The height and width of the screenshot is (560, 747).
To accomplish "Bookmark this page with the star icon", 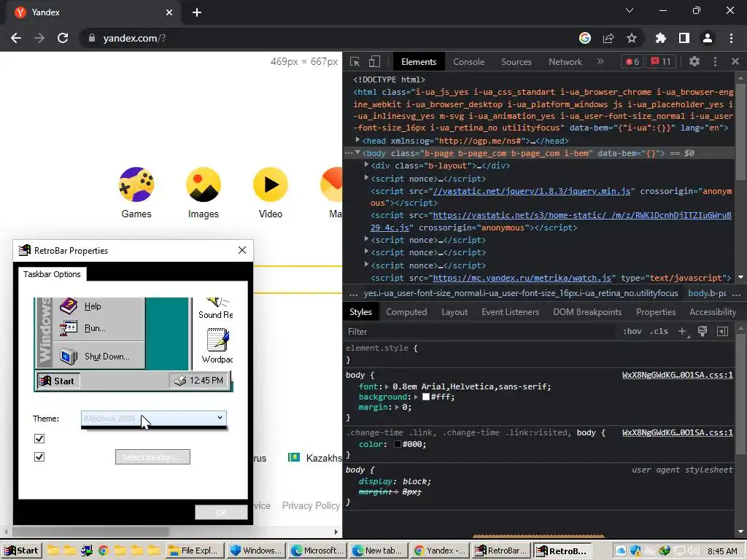I will (x=632, y=38).
